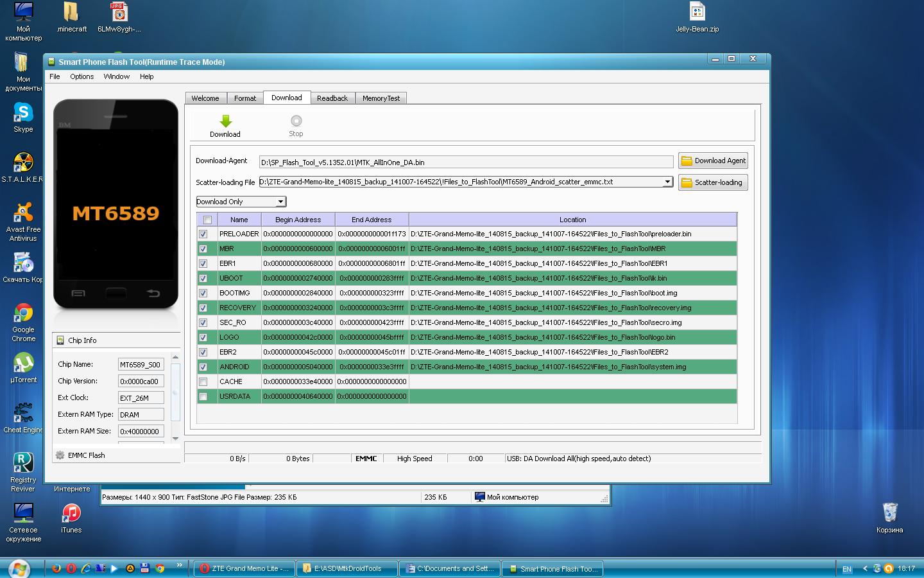Switch to the Readback tab

(x=332, y=98)
